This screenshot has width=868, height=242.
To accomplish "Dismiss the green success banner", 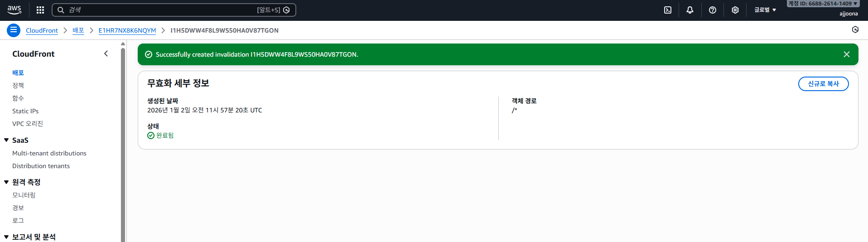I will pos(846,54).
